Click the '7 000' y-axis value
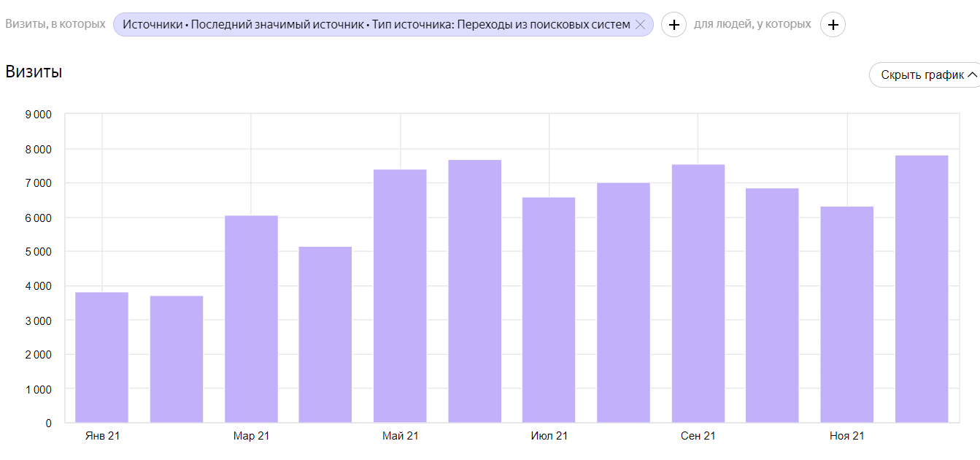Screen dimensions: 980x460 [x=38, y=183]
